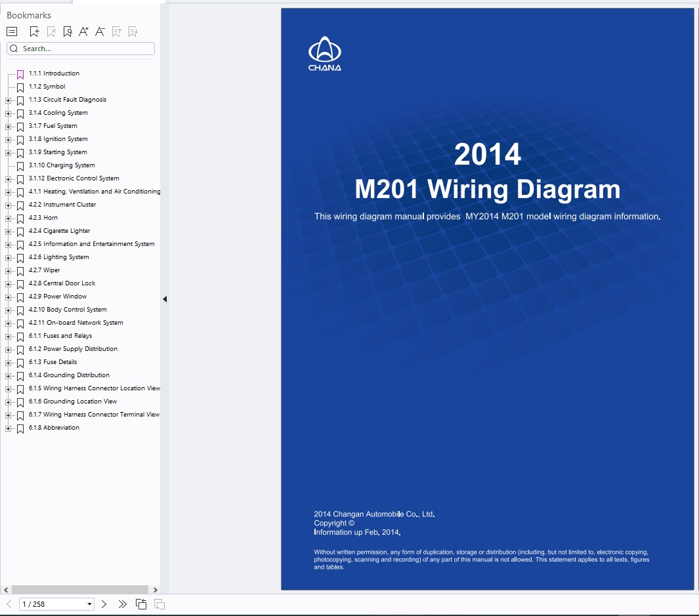Expand 4.2.11 On-board Network System node
This screenshot has width=699, height=616.
(8, 323)
